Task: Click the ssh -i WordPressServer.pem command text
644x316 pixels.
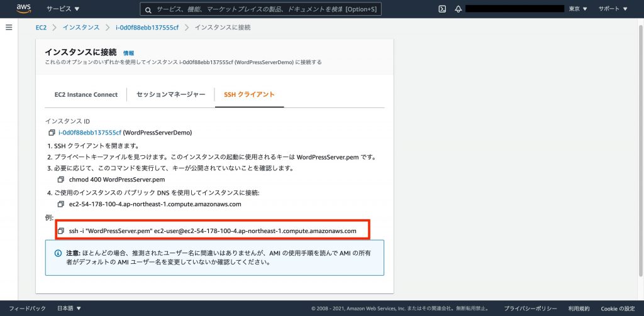Action: 213,231
